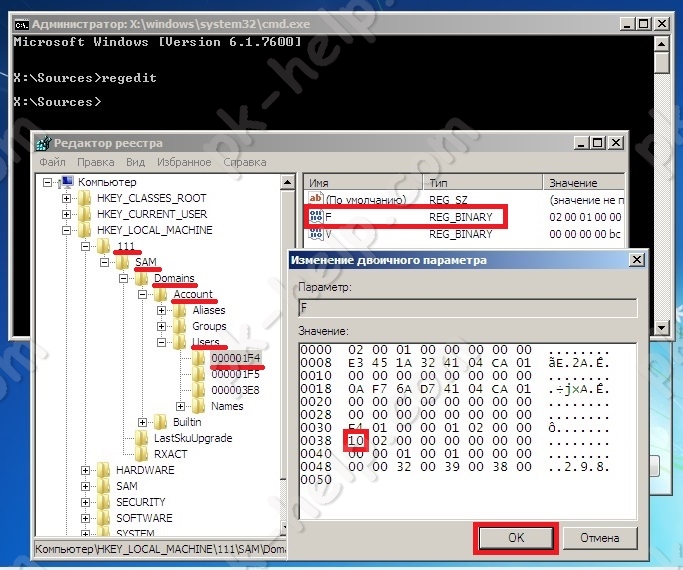Viewport: 683px width, 570px height.
Task: Click the LastSkuUpgrade folder icon
Action: pos(142,438)
